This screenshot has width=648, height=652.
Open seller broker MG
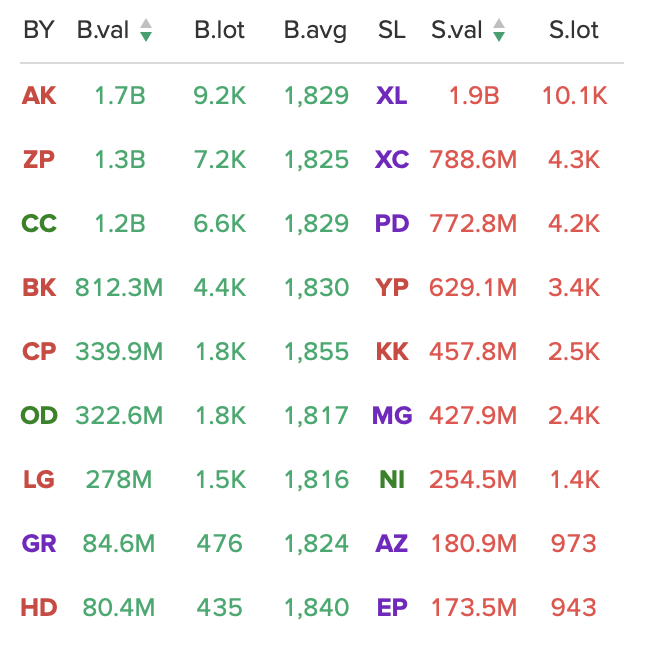click(x=392, y=416)
